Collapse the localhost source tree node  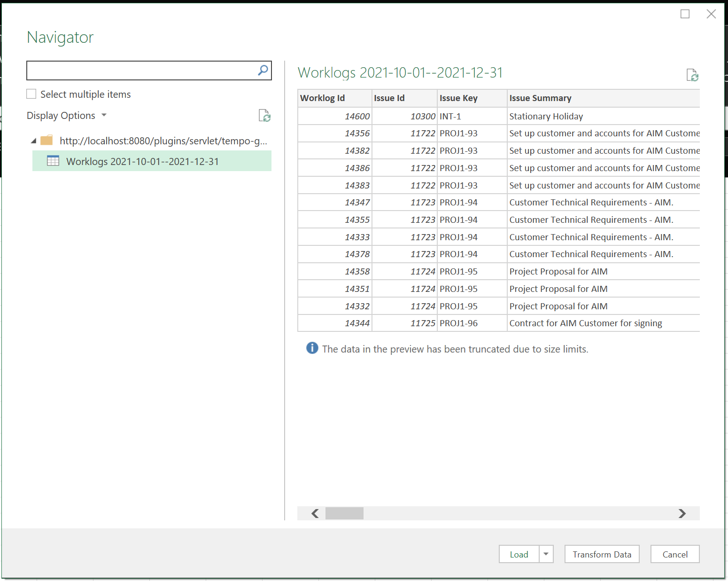tap(33, 141)
